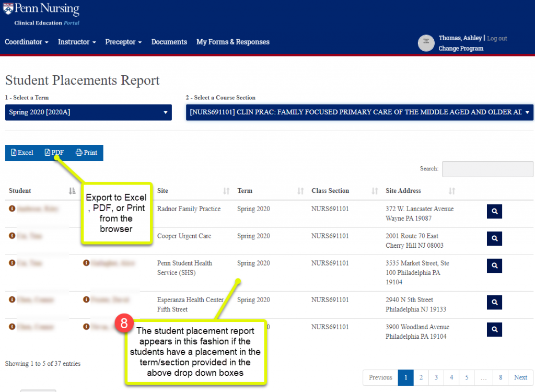Screen dimensions: 535x392
Task: Sort table by Site column arrows
Action: click(x=226, y=191)
